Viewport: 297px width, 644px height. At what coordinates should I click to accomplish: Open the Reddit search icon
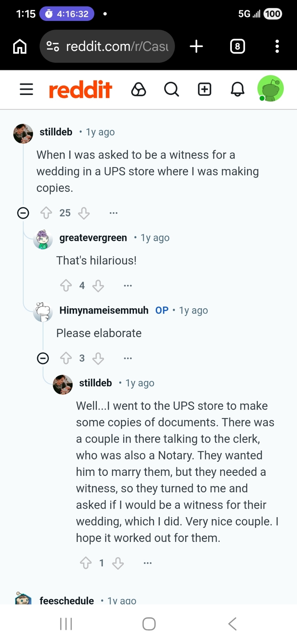(171, 89)
